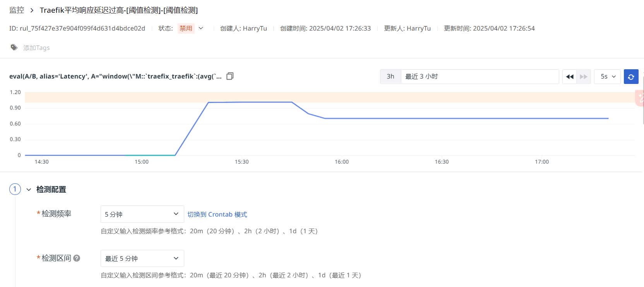This screenshot has height=287, width=644.
Task: Refresh the chart with the blue button
Action: (631, 77)
